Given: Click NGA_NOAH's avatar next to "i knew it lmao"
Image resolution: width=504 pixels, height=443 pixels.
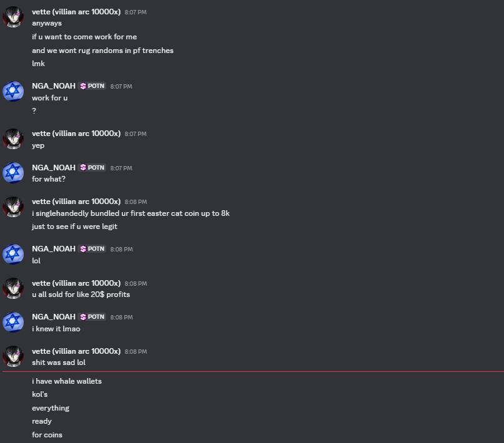Looking at the screenshot, I should coord(13,323).
